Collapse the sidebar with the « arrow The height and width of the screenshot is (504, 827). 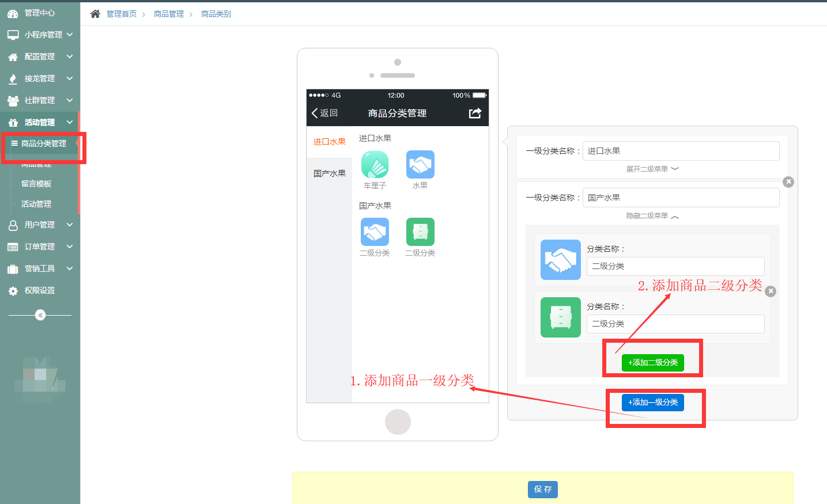click(39, 314)
